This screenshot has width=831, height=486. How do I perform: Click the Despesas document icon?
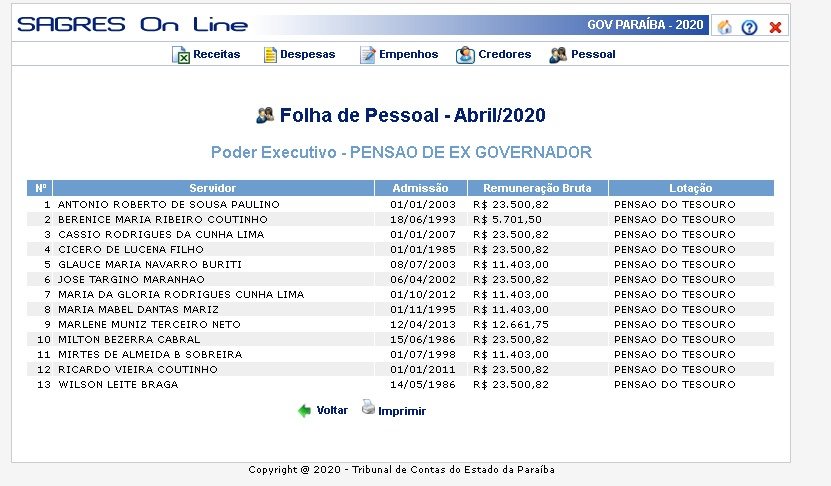click(270, 55)
